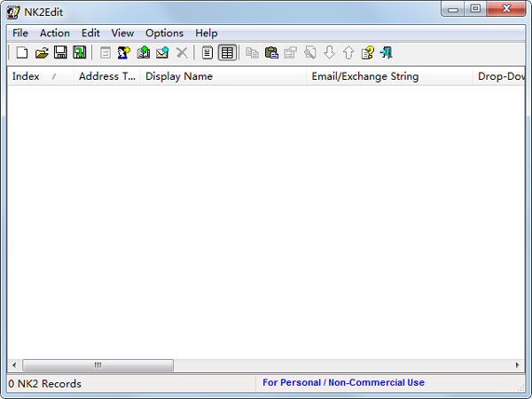Click the Move Up arrow icon
532x399 pixels.
348,53
